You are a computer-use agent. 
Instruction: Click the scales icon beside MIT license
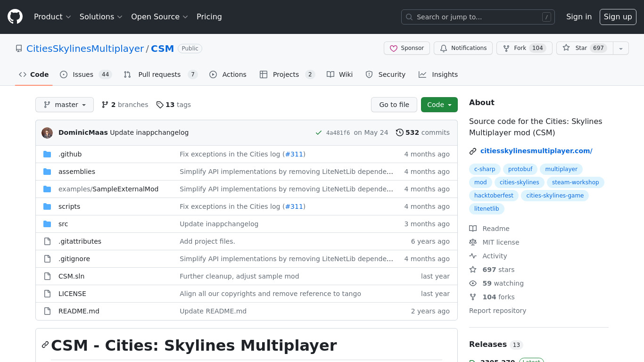[x=473, y=242]
